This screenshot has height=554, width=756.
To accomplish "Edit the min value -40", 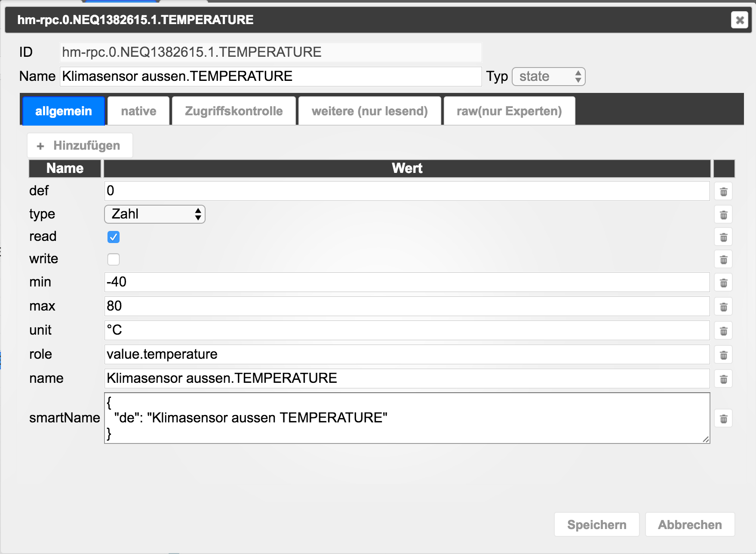I will (x=407, y=282).
